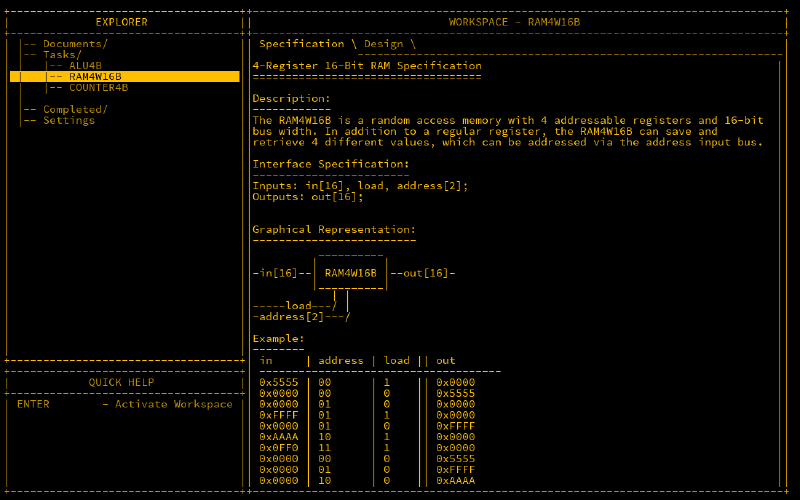This screenshot has width=800, height=500.
Task: Click the 'out' column header
Action: (445, 361)
